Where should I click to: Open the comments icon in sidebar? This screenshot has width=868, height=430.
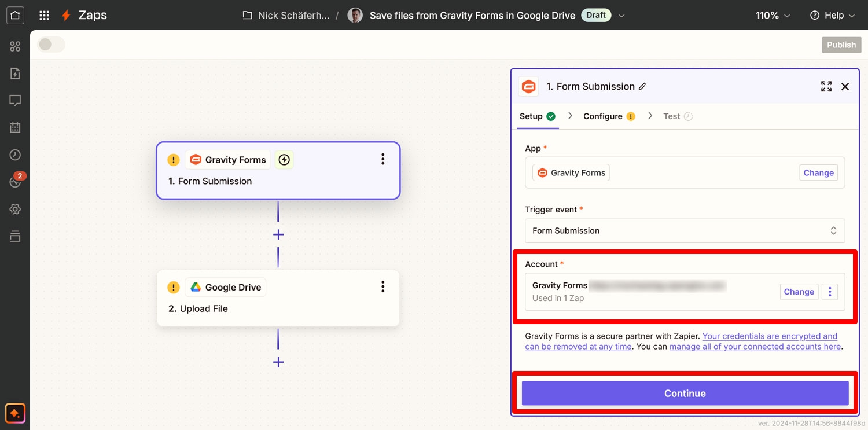coord(15,101)
